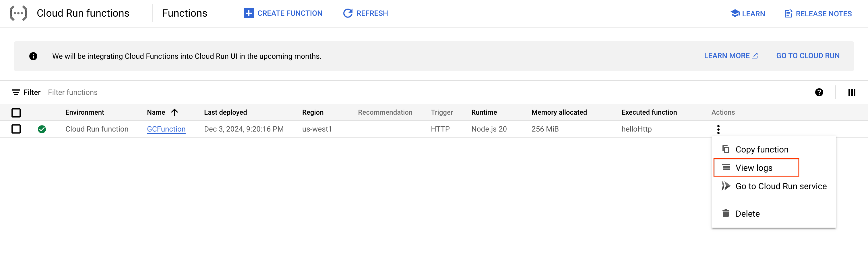This screenshot has height=278, width=868.
Task: Choose Copy function from the menu
Action: click(x=773, y=149)
